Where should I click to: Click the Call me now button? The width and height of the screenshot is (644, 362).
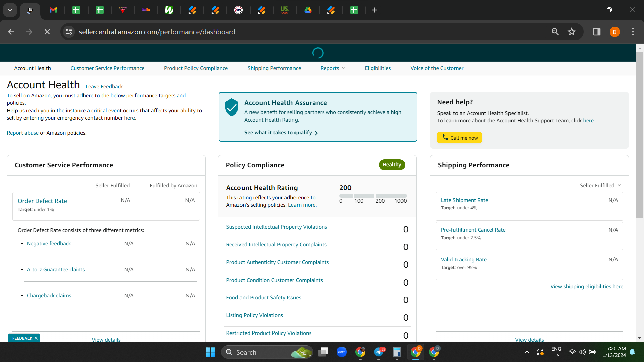[459, 137]
